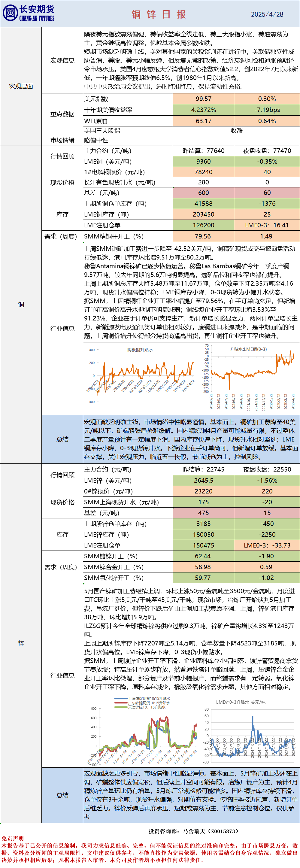Click the -7.19bps change cell
This screenshot has width=300, height=868.
pos(267,110)
